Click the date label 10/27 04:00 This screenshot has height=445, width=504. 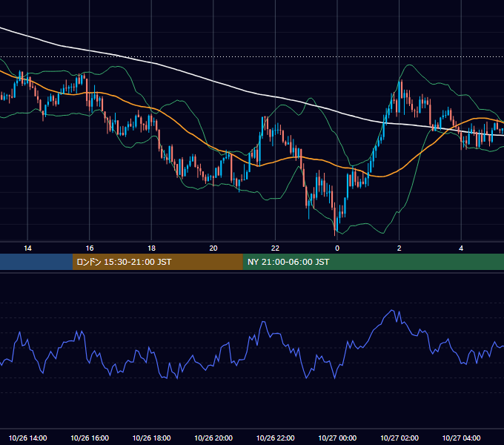point(461,438)
